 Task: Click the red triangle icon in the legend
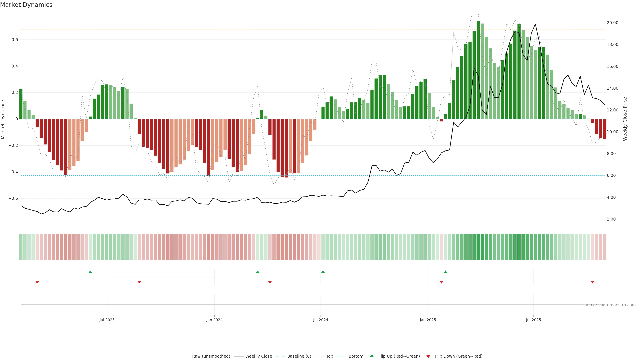[428, 356]
